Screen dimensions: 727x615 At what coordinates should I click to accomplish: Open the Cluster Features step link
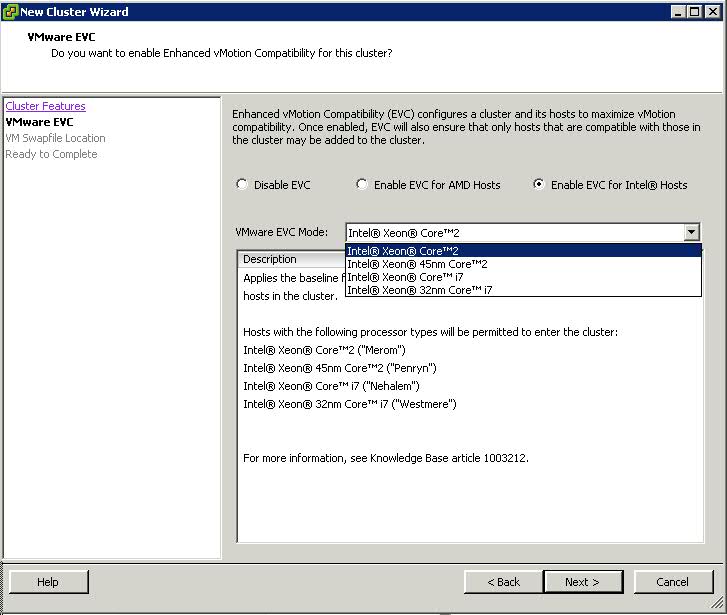pos(45,106)
